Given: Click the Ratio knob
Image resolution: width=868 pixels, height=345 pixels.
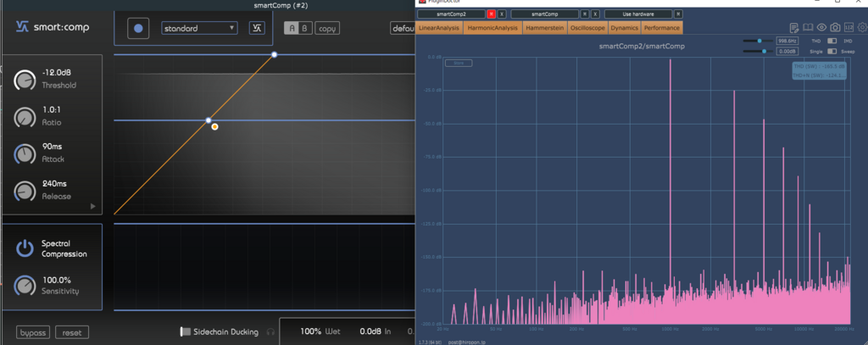Looking at the screenshot, I should [25, 117].
